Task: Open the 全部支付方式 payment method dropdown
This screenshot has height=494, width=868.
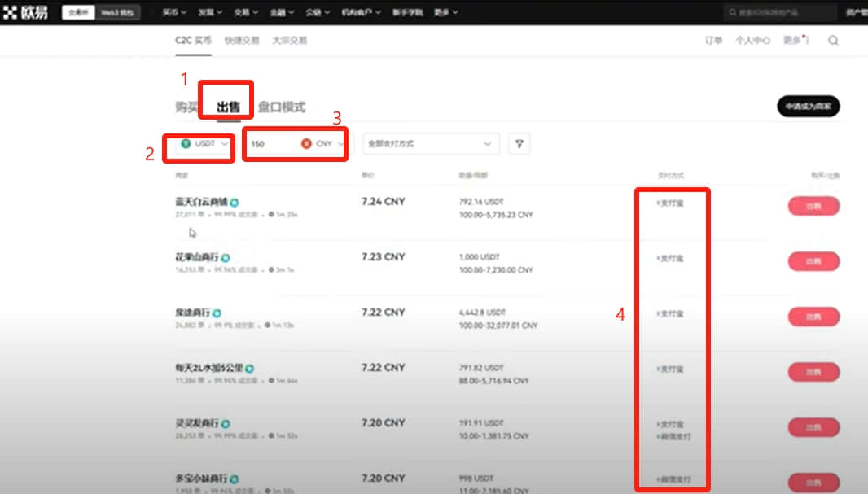Action: click(431, 144)
